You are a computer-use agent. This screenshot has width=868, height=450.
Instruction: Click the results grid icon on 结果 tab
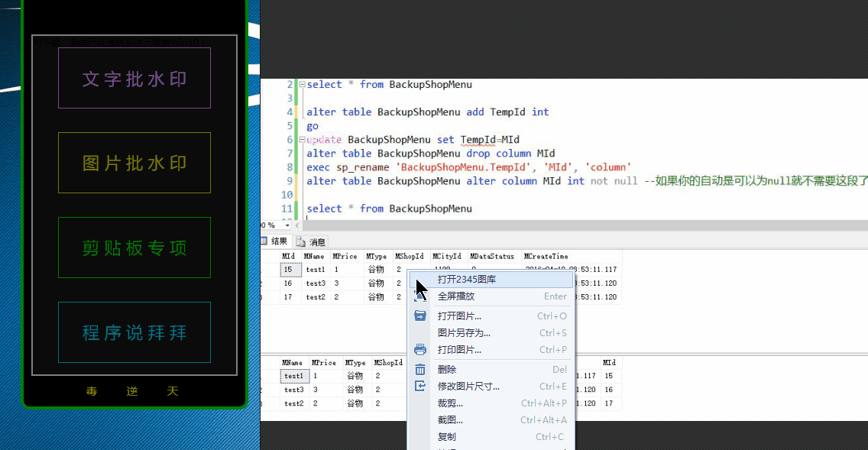click(x=264, y=241)
